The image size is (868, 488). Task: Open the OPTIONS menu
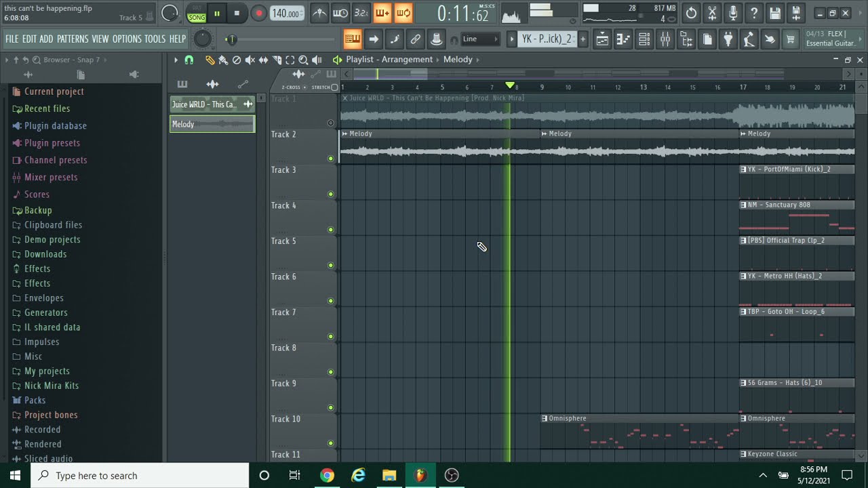(x=127, y=39)
